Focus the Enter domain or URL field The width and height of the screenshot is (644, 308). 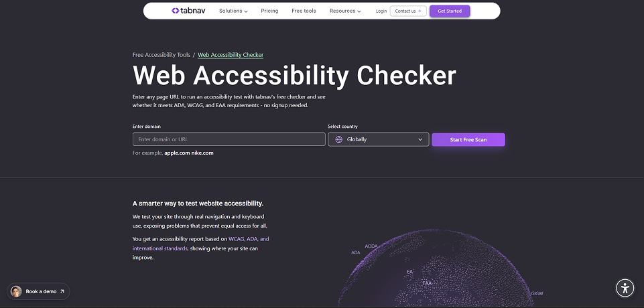coord(229,139)
